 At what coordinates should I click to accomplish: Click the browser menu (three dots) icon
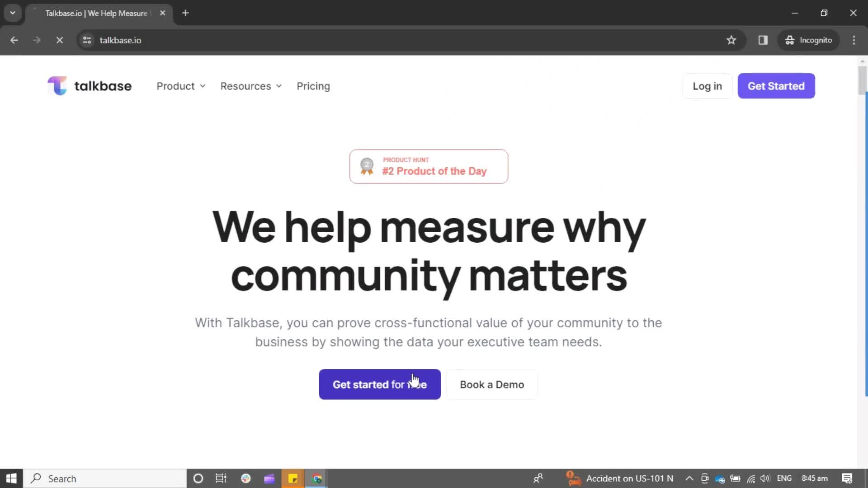(854, 40)
